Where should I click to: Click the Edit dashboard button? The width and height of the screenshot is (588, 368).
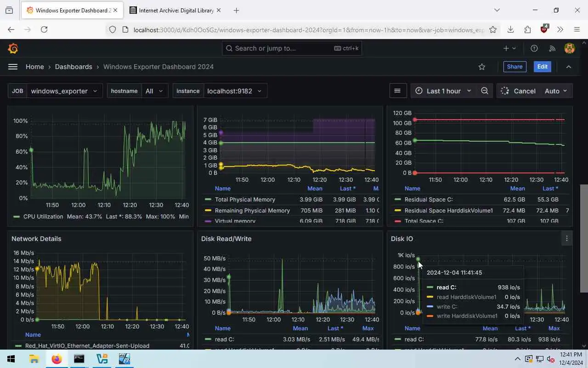tap(543, 67)
